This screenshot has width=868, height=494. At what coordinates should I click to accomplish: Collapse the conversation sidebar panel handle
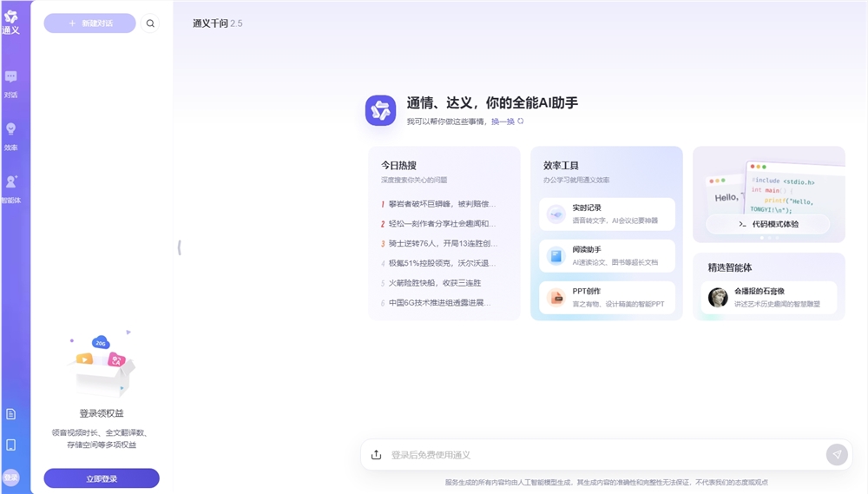coord(179,247)
